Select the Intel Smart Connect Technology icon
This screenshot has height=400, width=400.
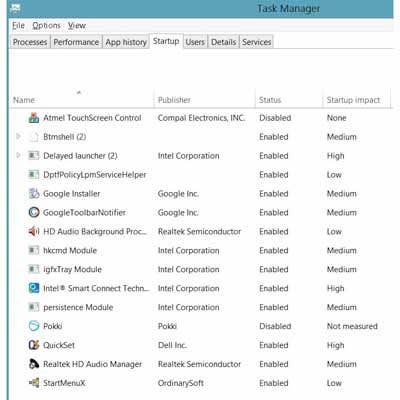tap(34, 288)
